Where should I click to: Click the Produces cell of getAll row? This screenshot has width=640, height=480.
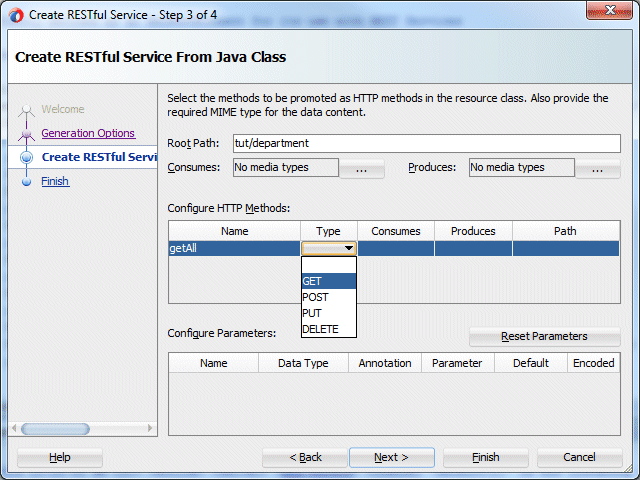pyautogui.click(x=473, y=249)
